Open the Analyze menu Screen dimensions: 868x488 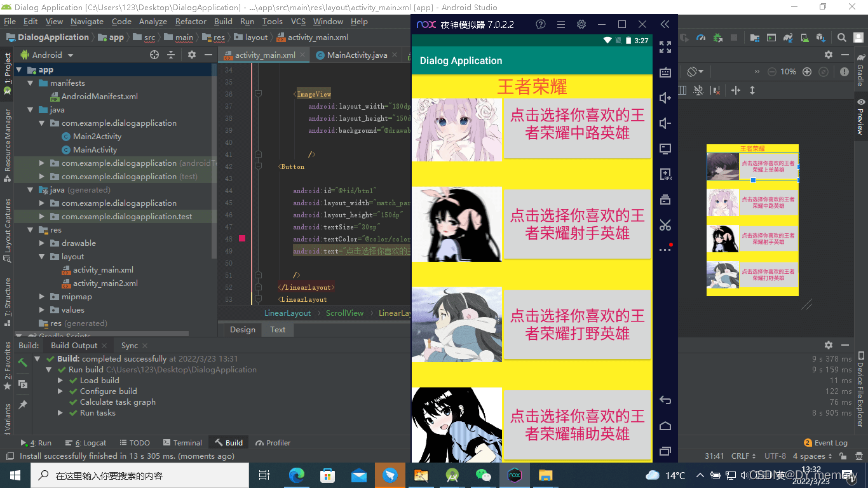pyautogui.click(x=153, y=21)
